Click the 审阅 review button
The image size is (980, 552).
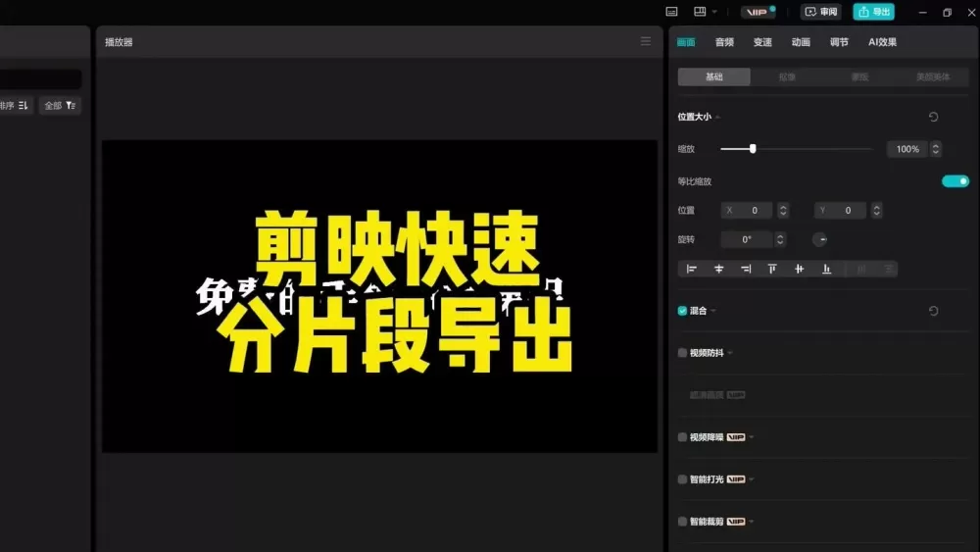820,12
